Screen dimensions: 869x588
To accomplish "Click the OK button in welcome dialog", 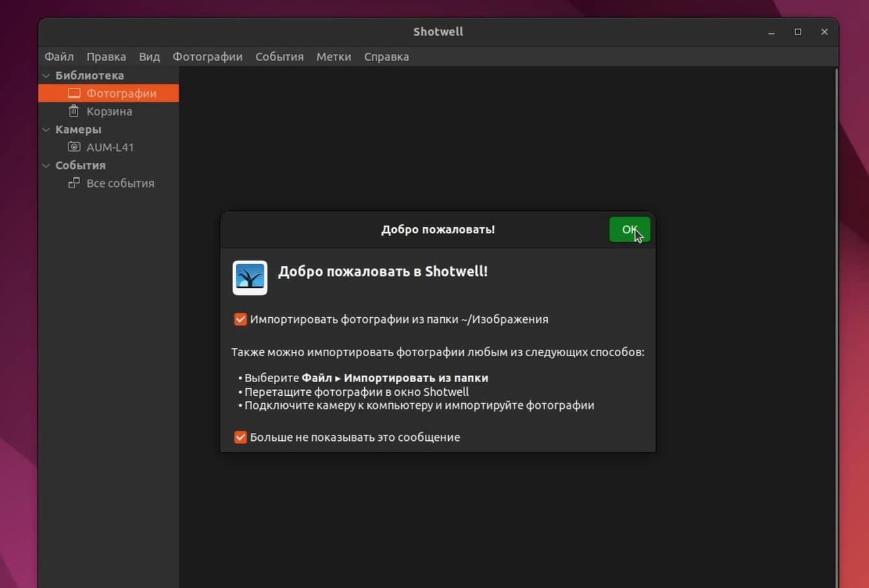I will tap(629, 229).
